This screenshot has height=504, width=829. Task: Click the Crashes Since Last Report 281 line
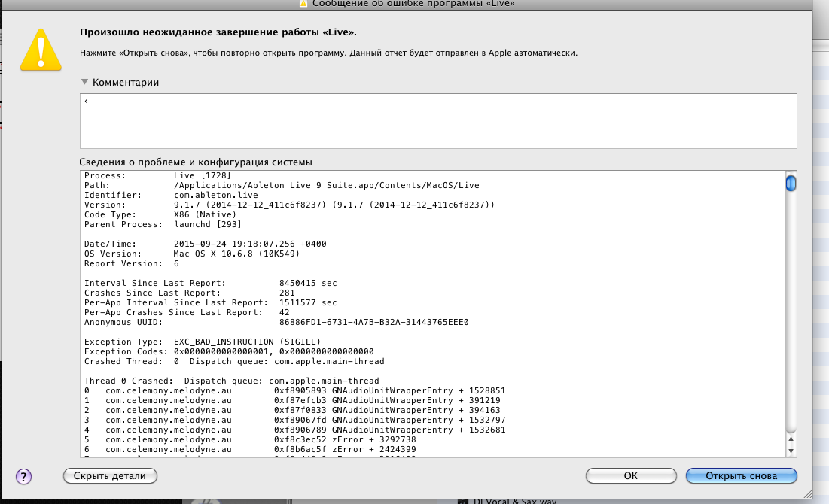click(x=189, y=293)
